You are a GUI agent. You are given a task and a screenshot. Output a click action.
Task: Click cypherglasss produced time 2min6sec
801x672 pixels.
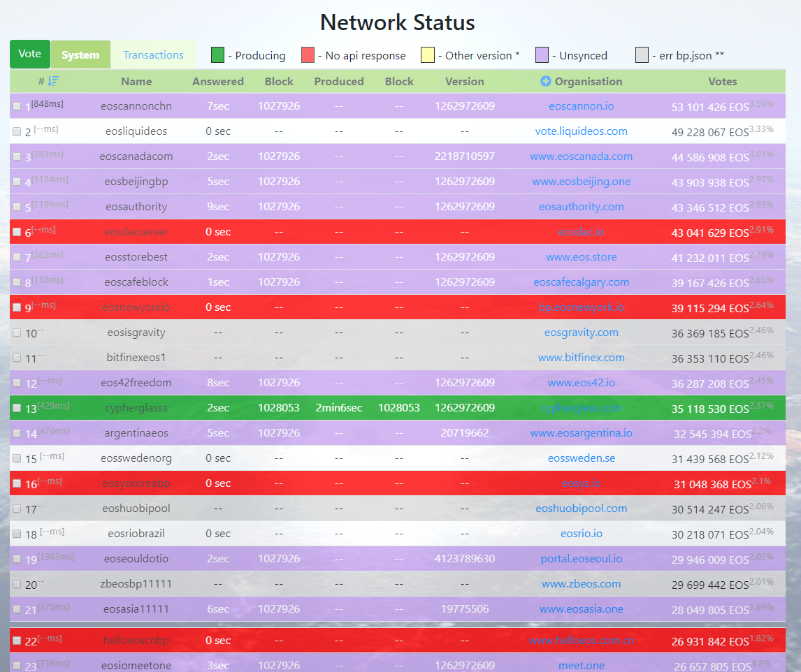(339, 407)
